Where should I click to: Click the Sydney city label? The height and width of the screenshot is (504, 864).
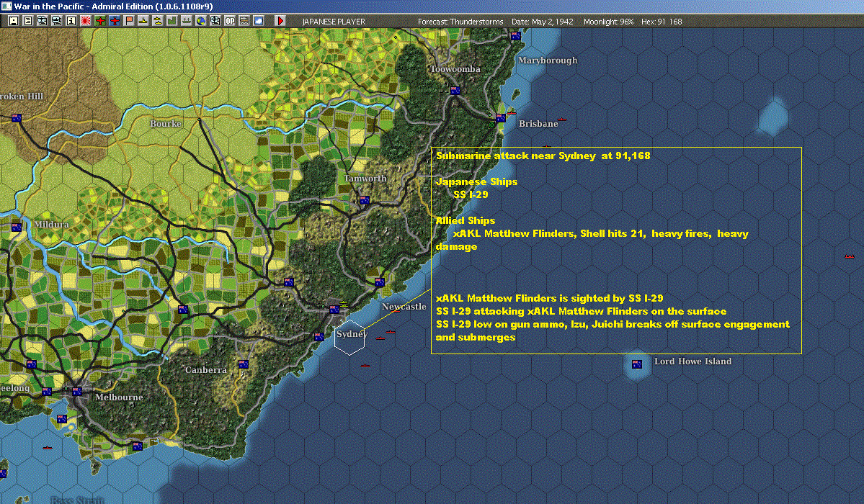[x=352, y=334]
